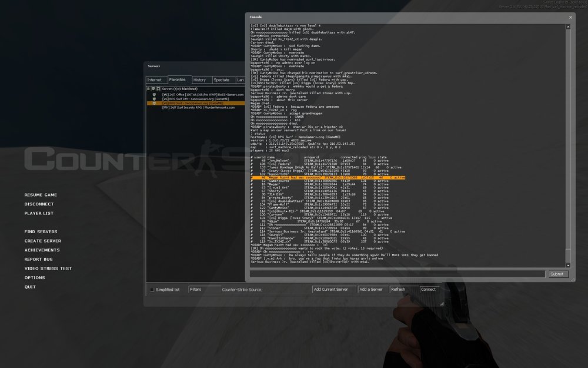Viewport: 588px width, 368px height.
Task: Switch to the Internet tab in Servers
Action: [157, 80]
